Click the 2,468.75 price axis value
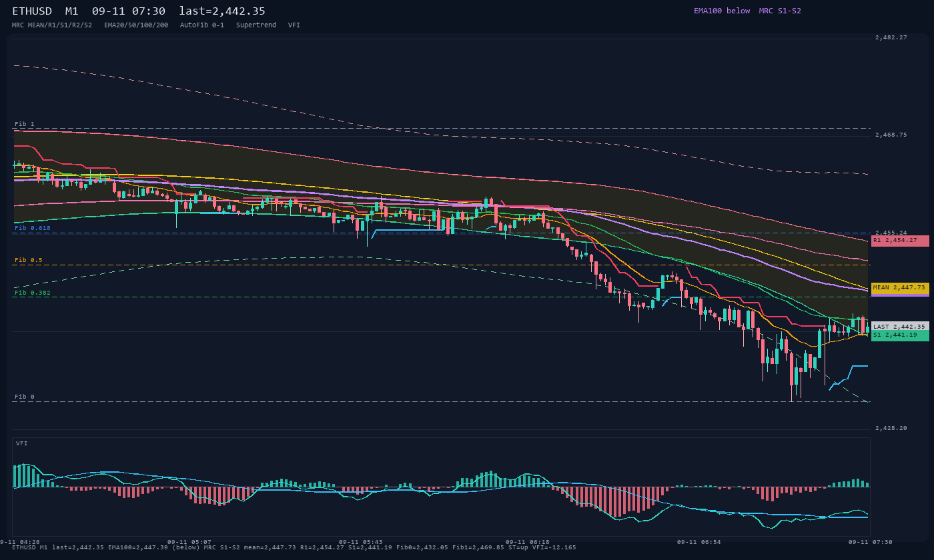 891,135
